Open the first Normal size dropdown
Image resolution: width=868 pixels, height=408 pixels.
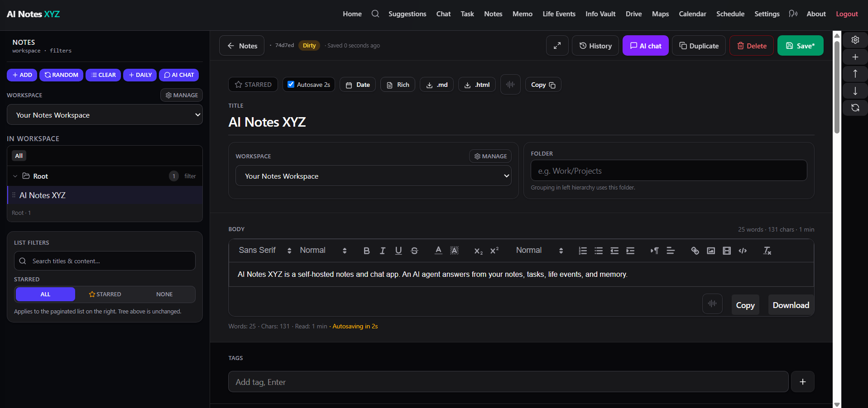point(323,251)
